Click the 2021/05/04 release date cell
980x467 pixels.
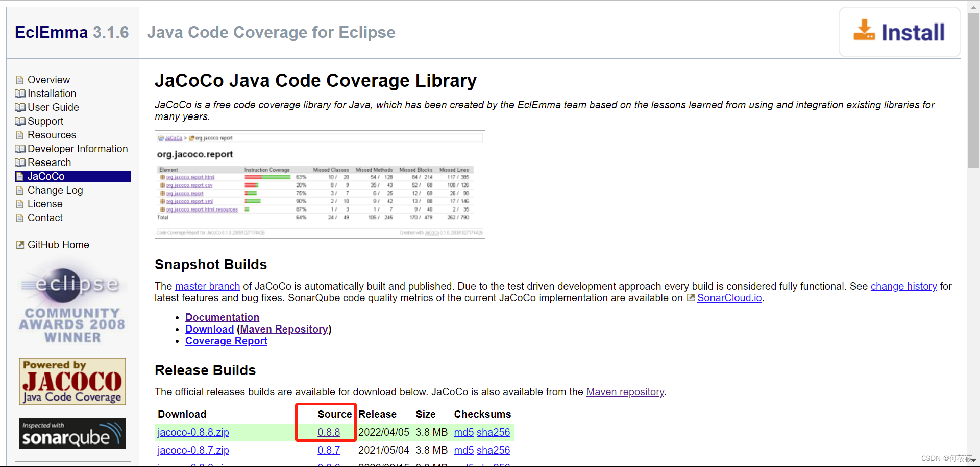[x=384, y=450]
